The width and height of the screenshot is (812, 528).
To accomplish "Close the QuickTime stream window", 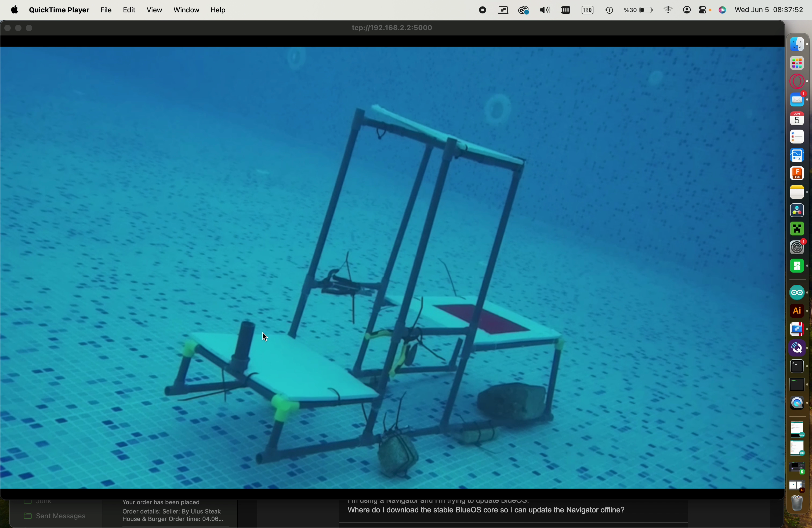I will coord(7,28).
